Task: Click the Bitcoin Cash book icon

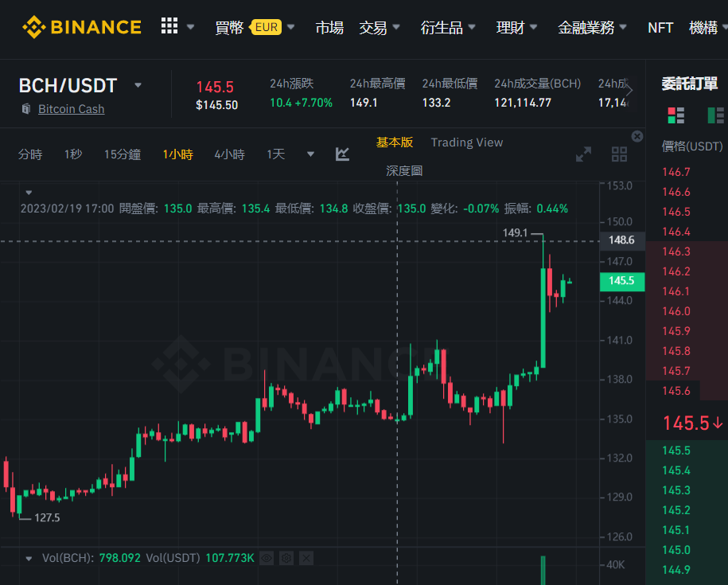Action: pyautogui.click(x=26, y=108)
